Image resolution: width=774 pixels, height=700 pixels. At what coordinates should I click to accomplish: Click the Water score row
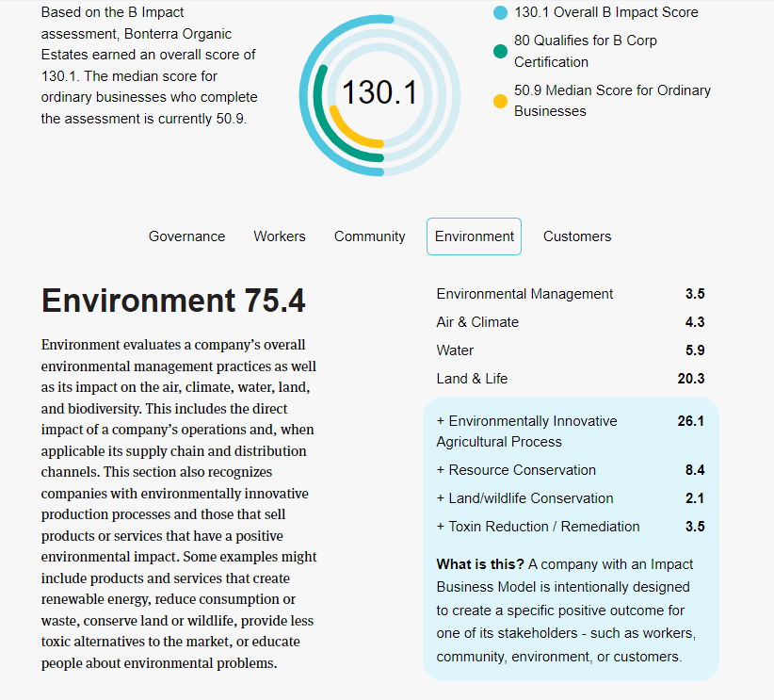pyautogui.click(x=570, y=350)
